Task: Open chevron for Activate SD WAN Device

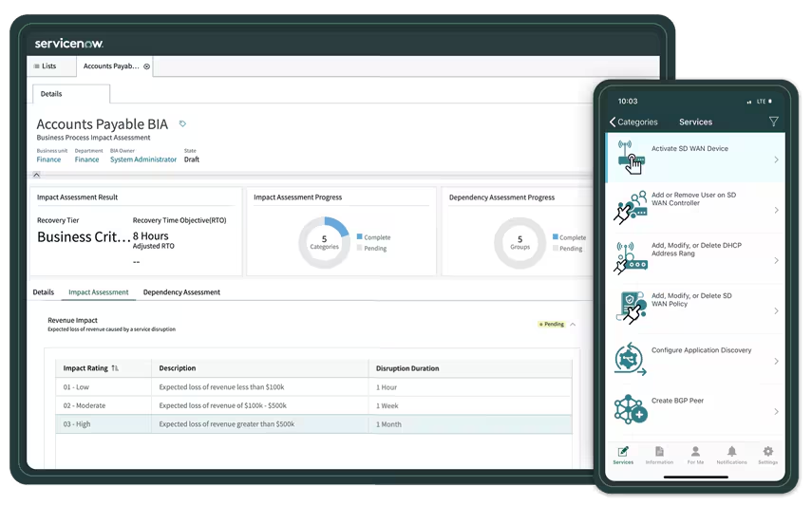Action: tap(776, 160)
